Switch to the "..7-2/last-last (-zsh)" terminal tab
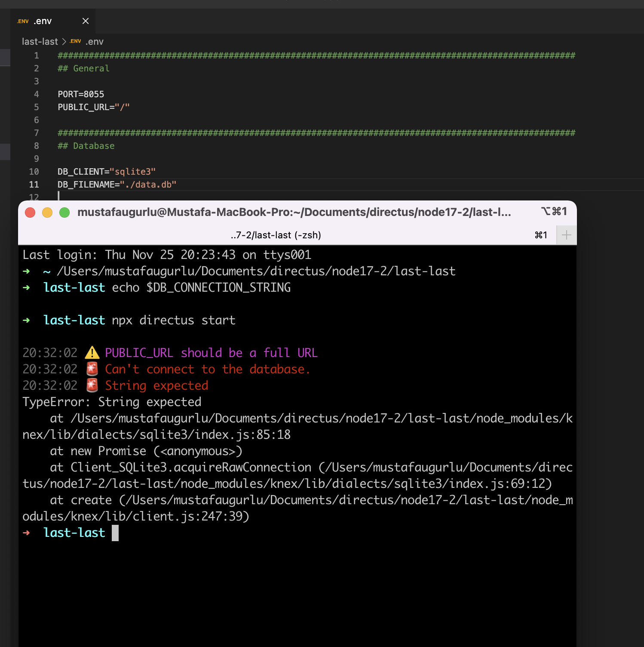This screenshot has height=647, width=644. click(x=275, y=235)
